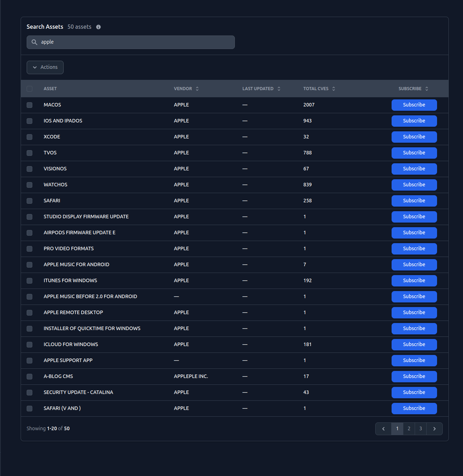Click the SECURITY UPDATE - CATALINA name
The image size is (463, 476).
[78, 393]
